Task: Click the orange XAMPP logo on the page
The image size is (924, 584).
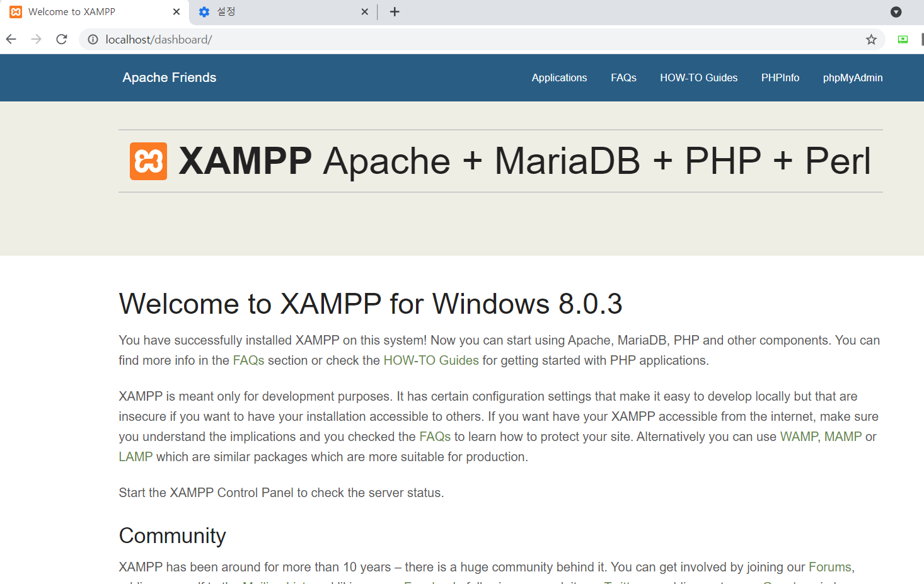Action: point(148,161)
